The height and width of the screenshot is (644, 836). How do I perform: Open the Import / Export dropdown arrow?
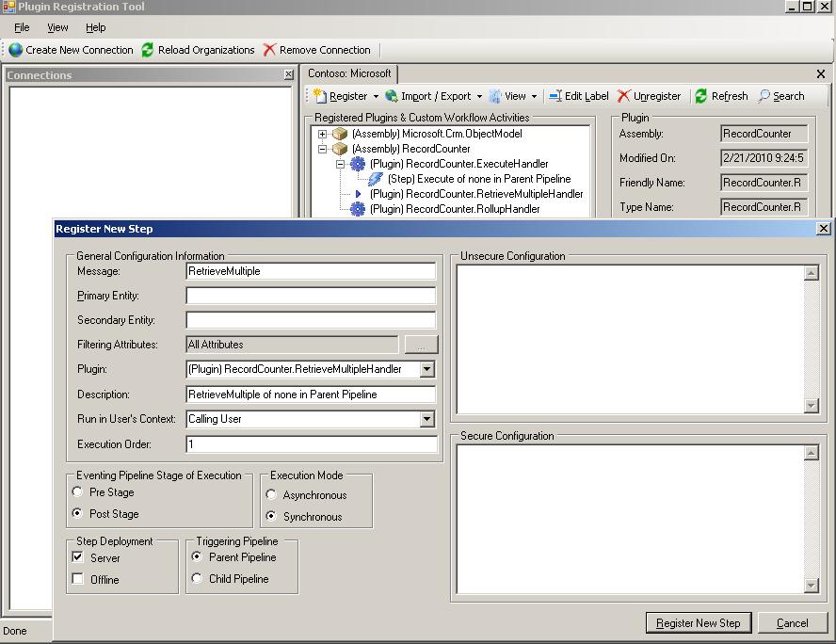tap(479, 96)
